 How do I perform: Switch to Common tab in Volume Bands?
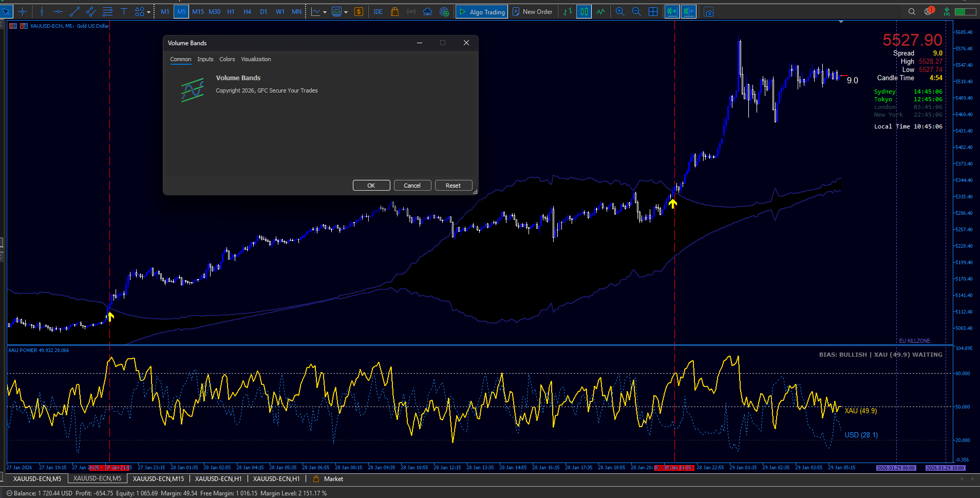pyautogui.click(x=181, y=59)
